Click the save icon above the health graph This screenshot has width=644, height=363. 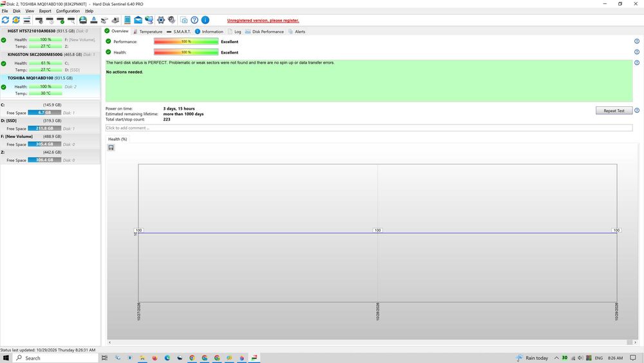pos(111,148)
